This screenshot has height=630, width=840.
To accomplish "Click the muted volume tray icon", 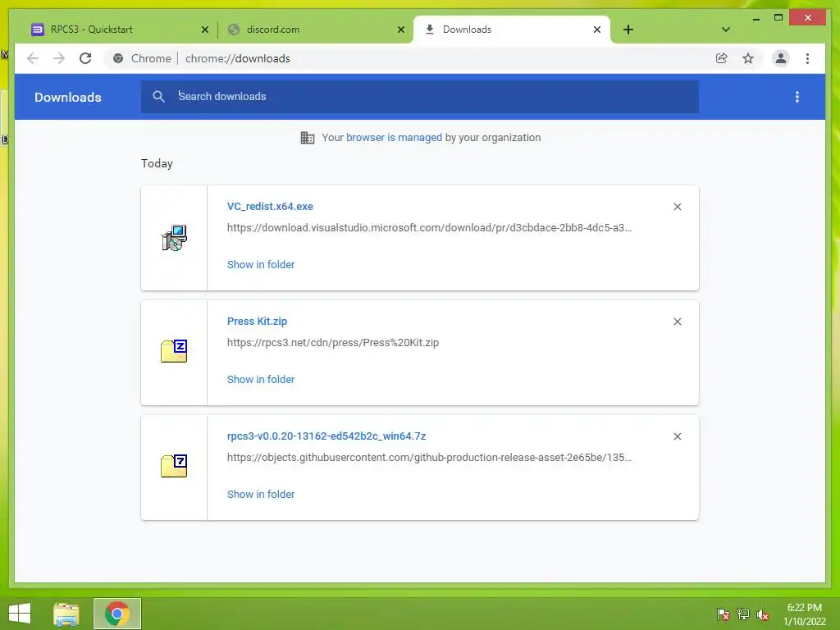I will coord(762,614).
